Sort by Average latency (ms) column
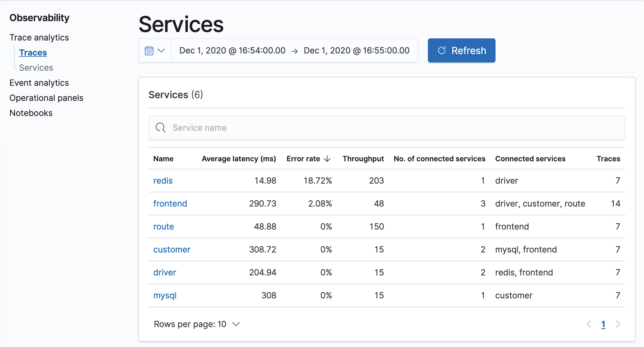Image resolution: width=644 pixels, height=347 pixels. point(239,159)
